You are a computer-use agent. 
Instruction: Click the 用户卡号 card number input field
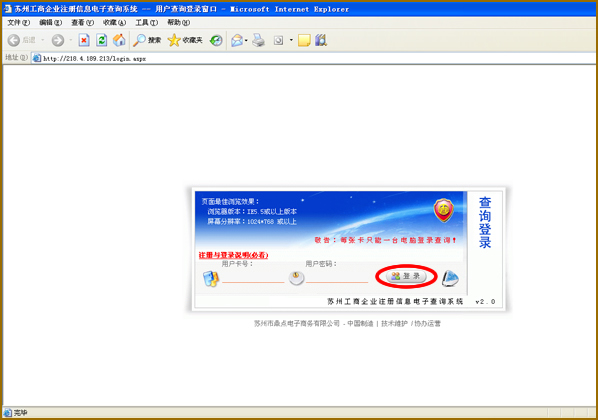[x=253, y=278]
